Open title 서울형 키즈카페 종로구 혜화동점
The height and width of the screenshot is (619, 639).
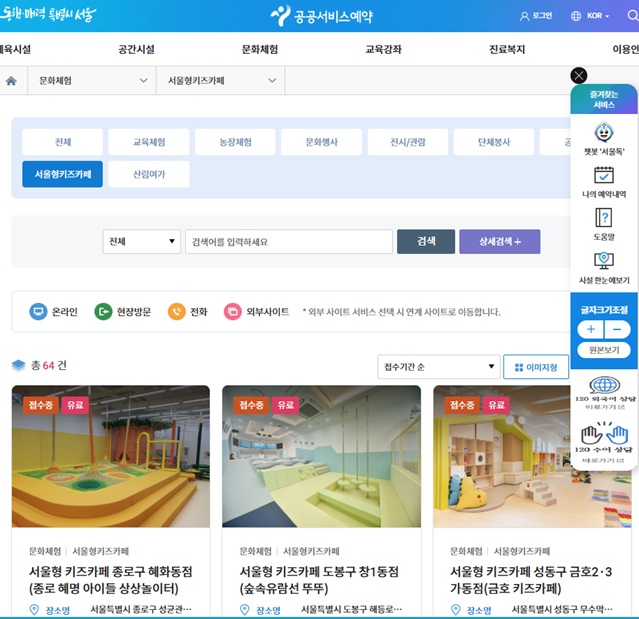click(x=110, y=580)
